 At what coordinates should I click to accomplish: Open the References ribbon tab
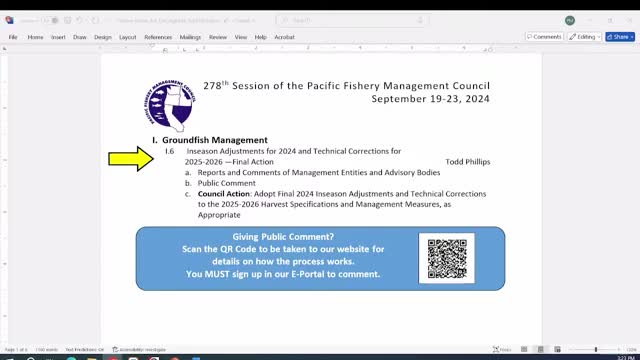[158, 37]
